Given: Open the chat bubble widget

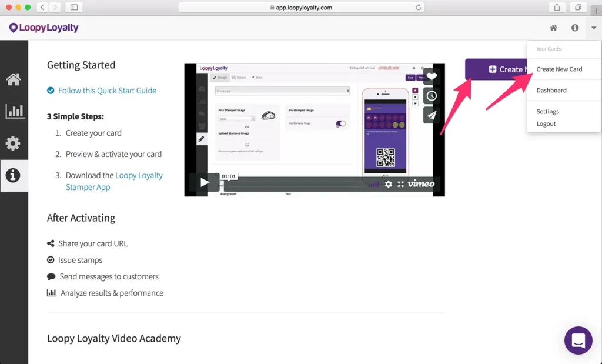Looking at the screenshot, I should (x=578, y=340).
